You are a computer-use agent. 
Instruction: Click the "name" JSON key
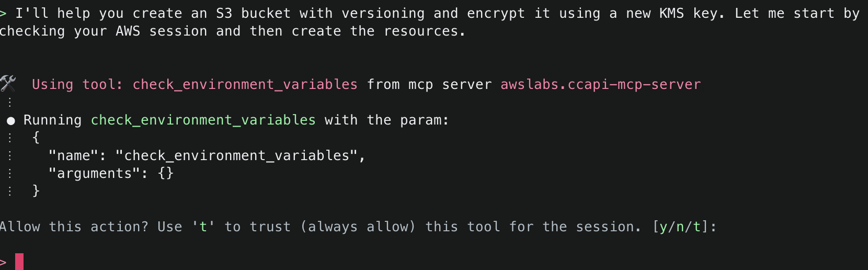click(x=73, y=156)
